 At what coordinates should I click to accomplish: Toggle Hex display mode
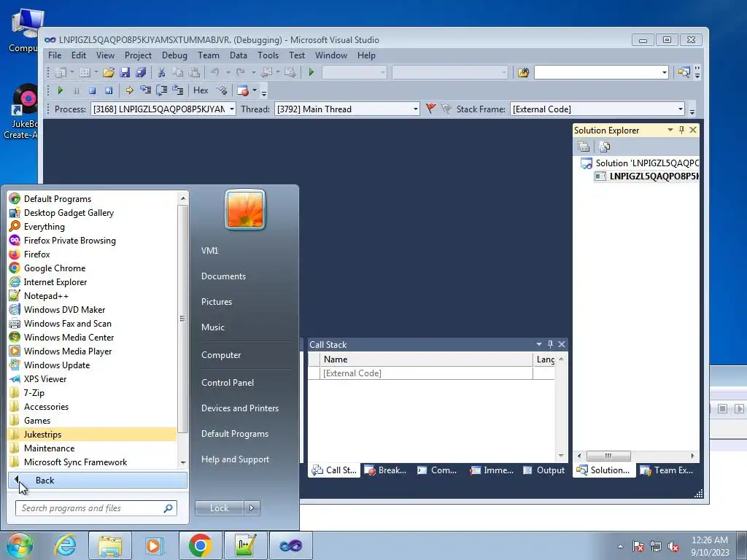click(201, 90)
